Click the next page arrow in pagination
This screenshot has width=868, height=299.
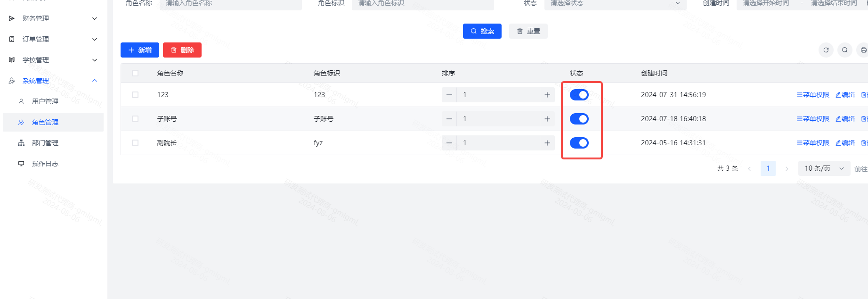[x=787, y=168]
